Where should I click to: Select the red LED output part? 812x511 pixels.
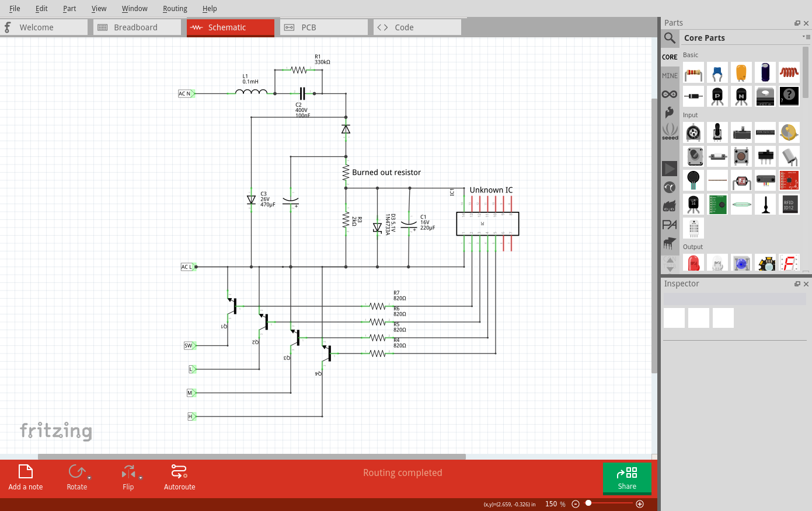tap(693, 264)
